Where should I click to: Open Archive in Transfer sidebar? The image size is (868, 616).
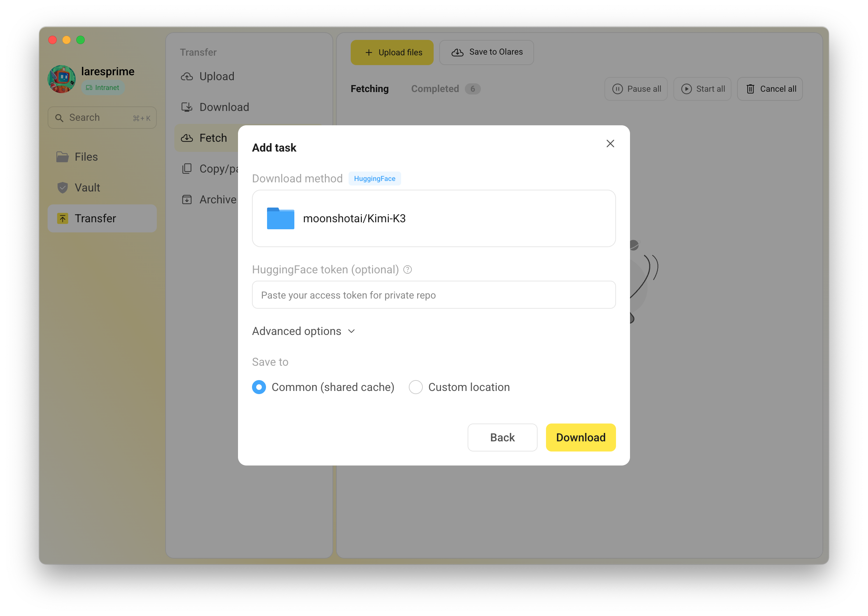click(206, 199)
